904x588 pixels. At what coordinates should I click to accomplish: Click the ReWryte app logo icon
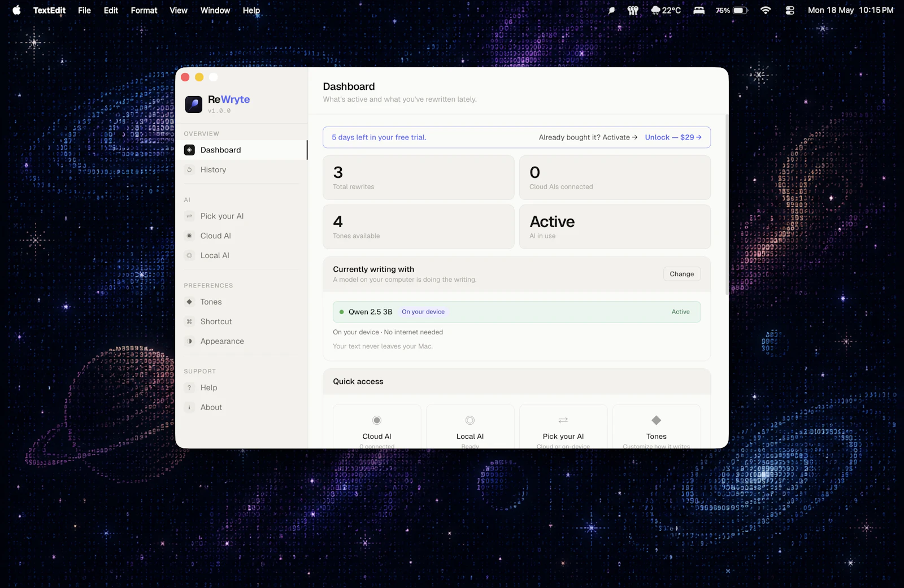[x=194, y=104]
